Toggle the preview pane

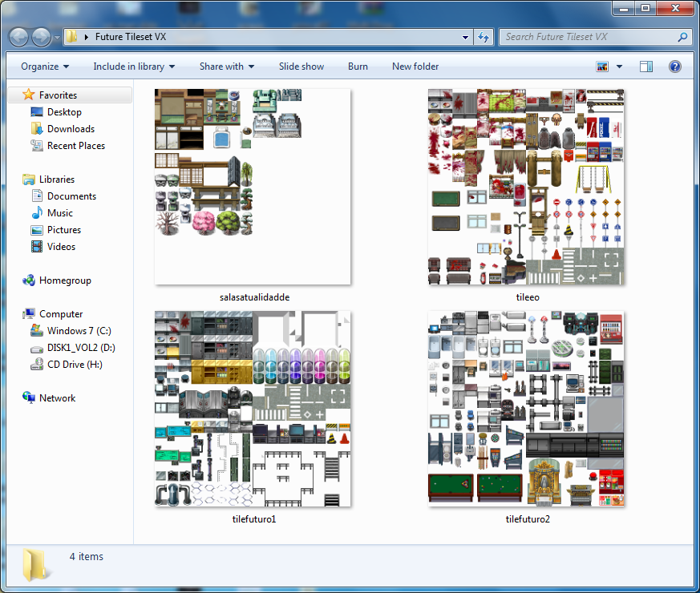[x=646, y=67]
